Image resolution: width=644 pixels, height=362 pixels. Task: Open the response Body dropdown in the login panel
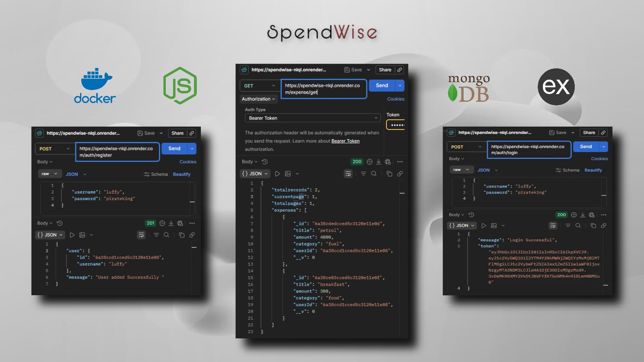[x=456, y=215]
